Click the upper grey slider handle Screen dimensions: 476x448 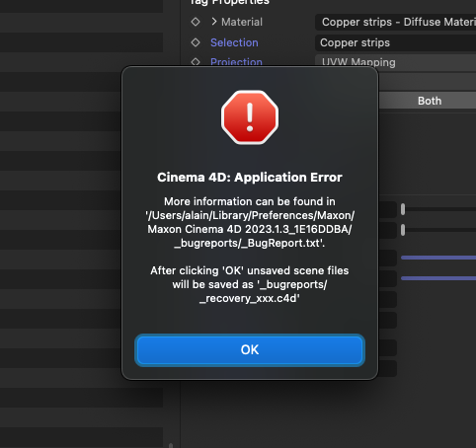[x=403, y=209]
